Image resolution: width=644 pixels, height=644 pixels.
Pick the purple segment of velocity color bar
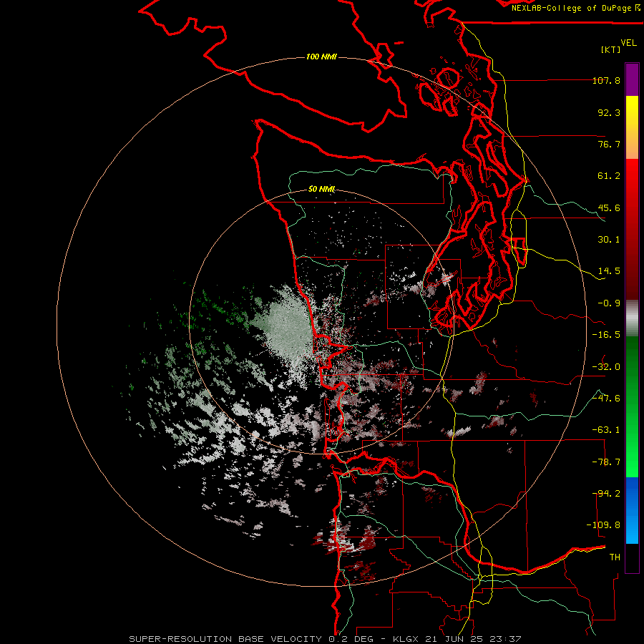point(632,79)
